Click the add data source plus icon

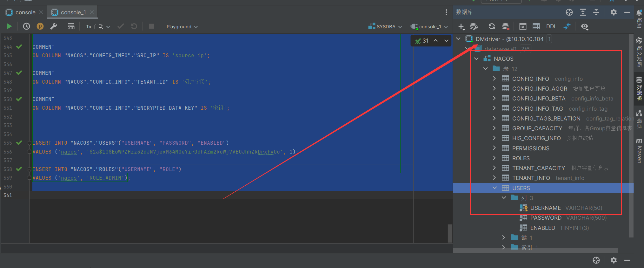coord(461,26)
